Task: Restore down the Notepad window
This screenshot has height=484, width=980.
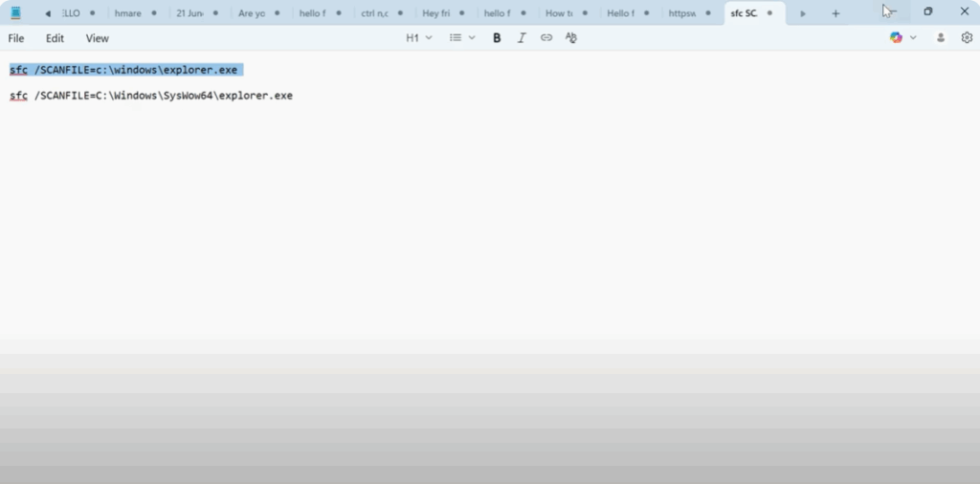Action: tap(928, 11)
